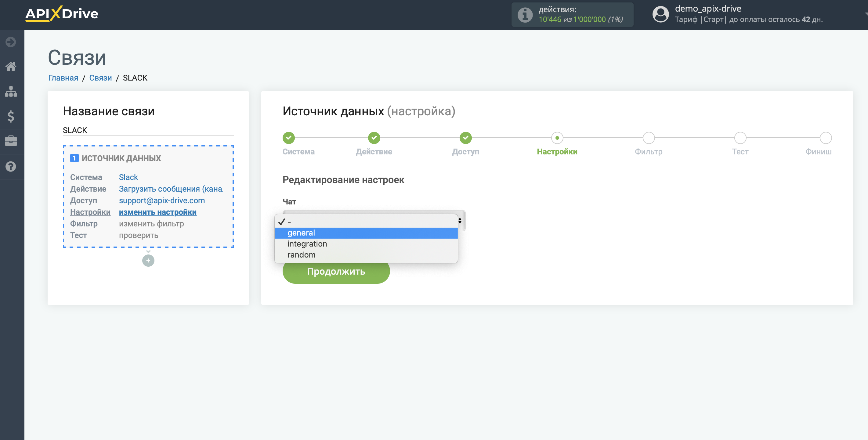The image size is (868, 440).
Task: Click the Тест step circle
Action: point(740,138)
